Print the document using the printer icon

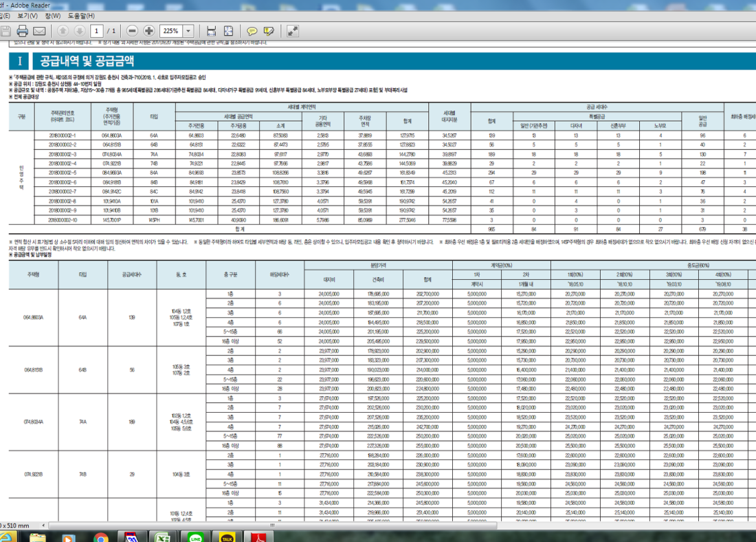(22, 31)
